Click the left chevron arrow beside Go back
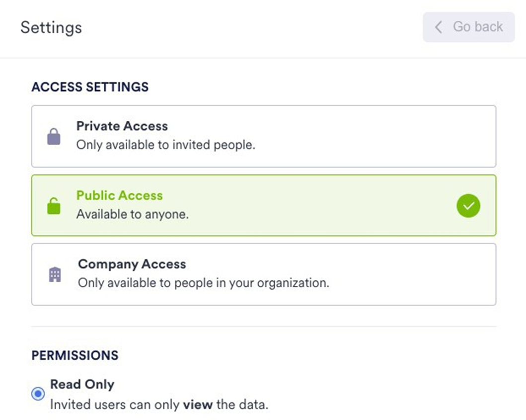This screenshot has height=420, width=526. [x=439, y=27]
